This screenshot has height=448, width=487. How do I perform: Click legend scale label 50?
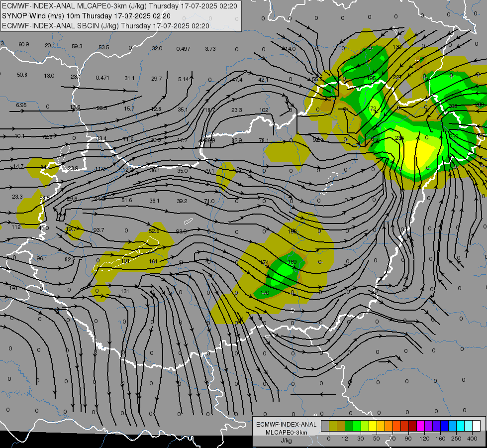377,439
